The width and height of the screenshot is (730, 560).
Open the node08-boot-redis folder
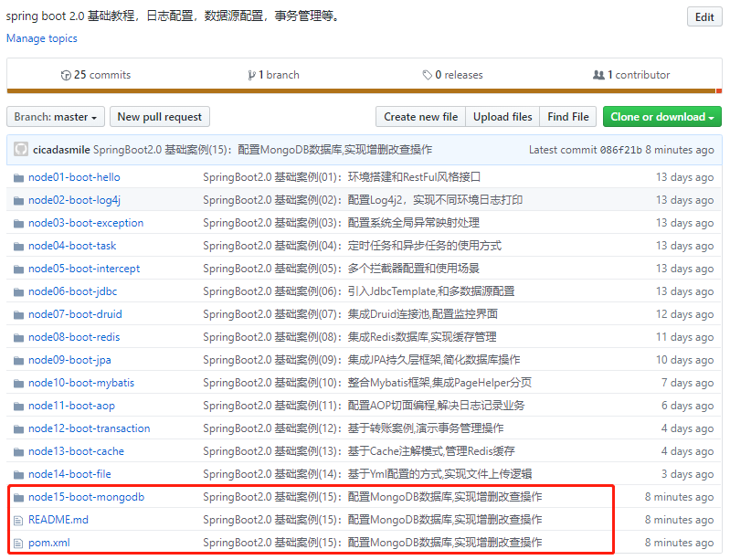pos(74,337)
